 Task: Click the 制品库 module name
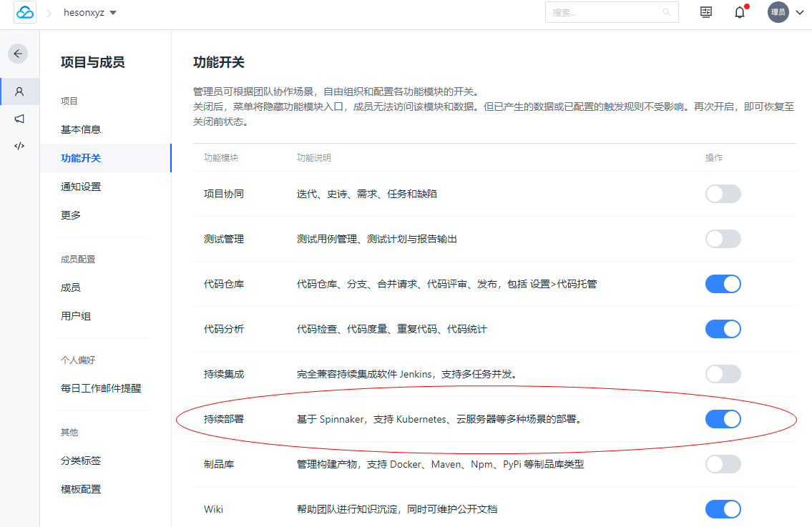pyautogui.click(x=219, y=464)
